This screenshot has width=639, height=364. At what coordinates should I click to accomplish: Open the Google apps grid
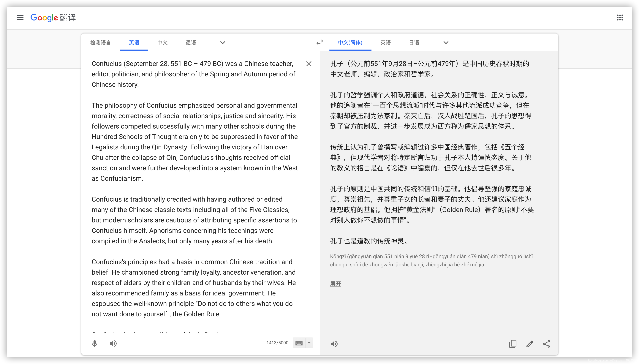(620, 18)
